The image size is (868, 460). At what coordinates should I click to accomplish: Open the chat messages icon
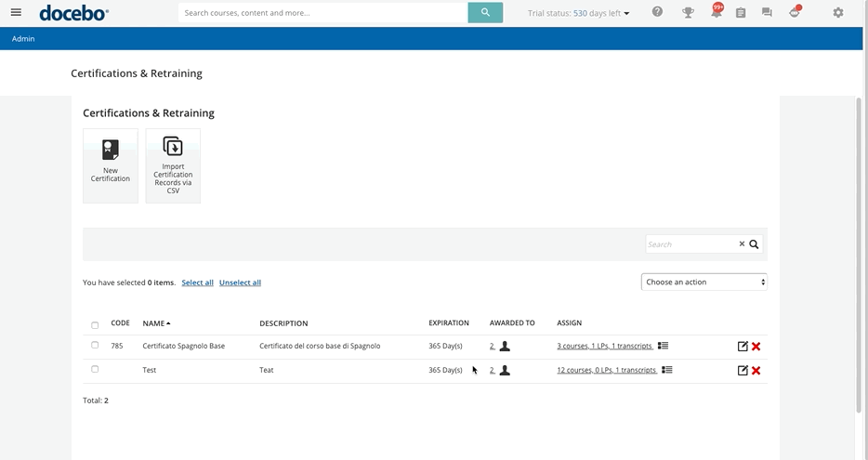click(767, 12)
